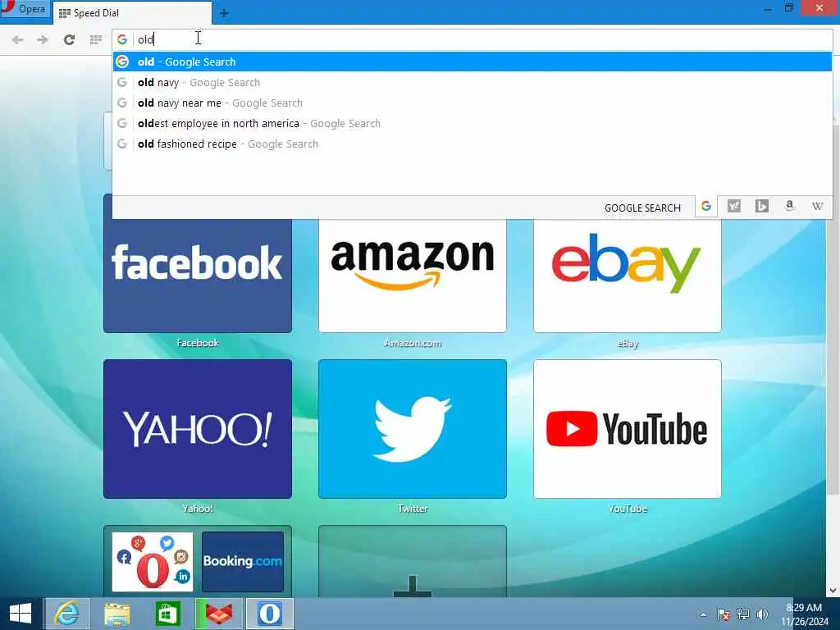Launch Internet Explorer from taskbar
Image resolution: width=840 pixels, height=630 pixels.
point(66,614)
